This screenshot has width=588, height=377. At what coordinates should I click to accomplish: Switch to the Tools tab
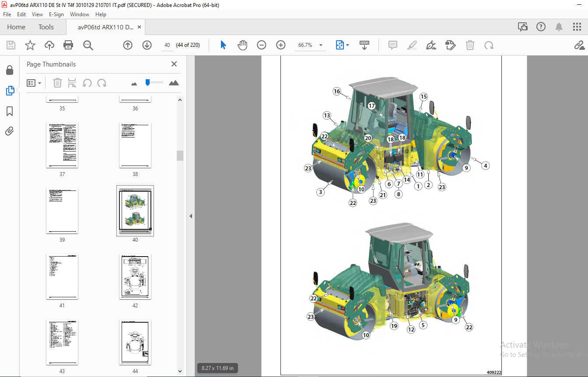coord(46,27)
